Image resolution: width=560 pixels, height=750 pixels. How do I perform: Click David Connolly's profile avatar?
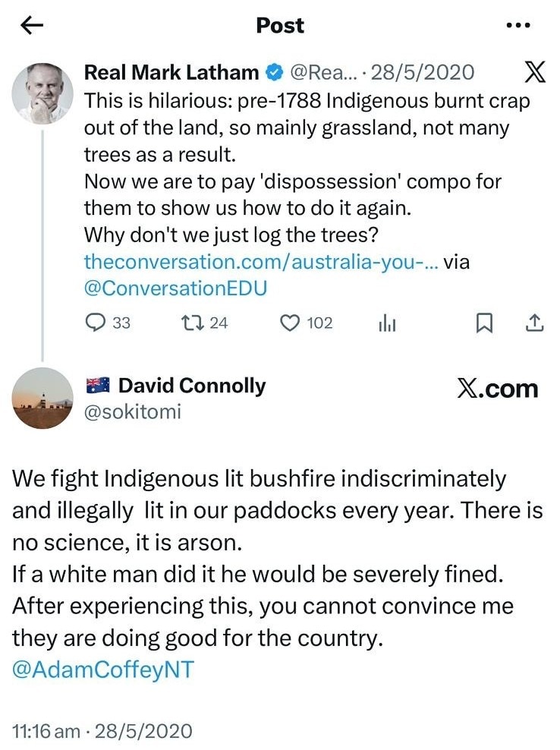(x=43, y=398)
